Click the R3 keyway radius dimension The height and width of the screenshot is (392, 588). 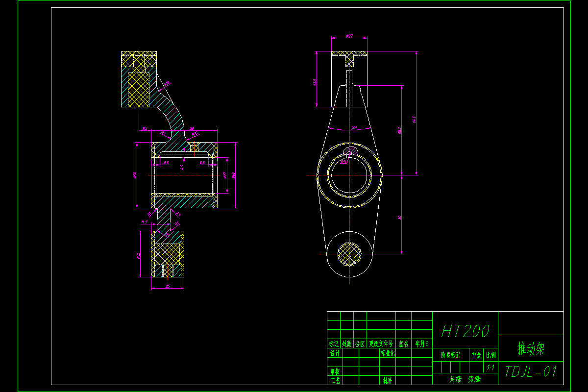click(343, 161)
